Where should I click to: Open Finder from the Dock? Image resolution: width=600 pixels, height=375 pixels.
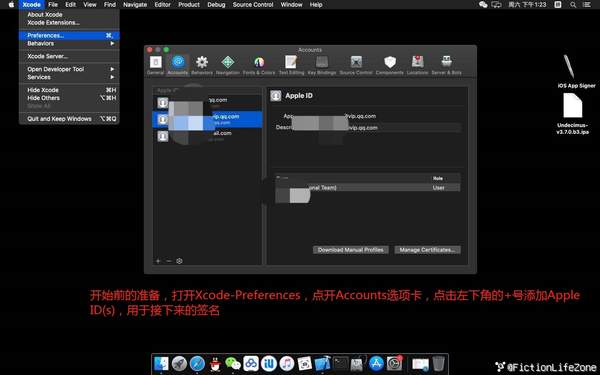click(x=161, y=364)
